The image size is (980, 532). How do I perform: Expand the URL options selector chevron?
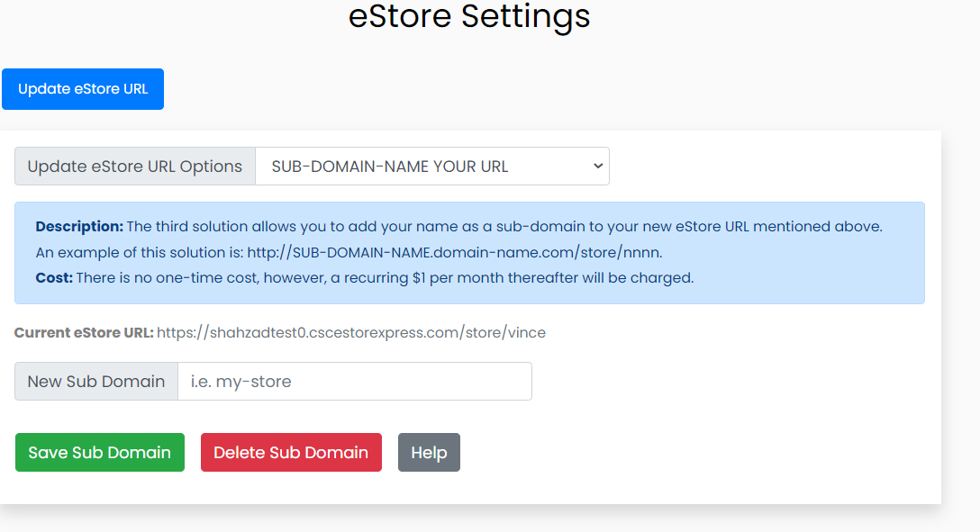pyautogui.click(x=596, y=166)
